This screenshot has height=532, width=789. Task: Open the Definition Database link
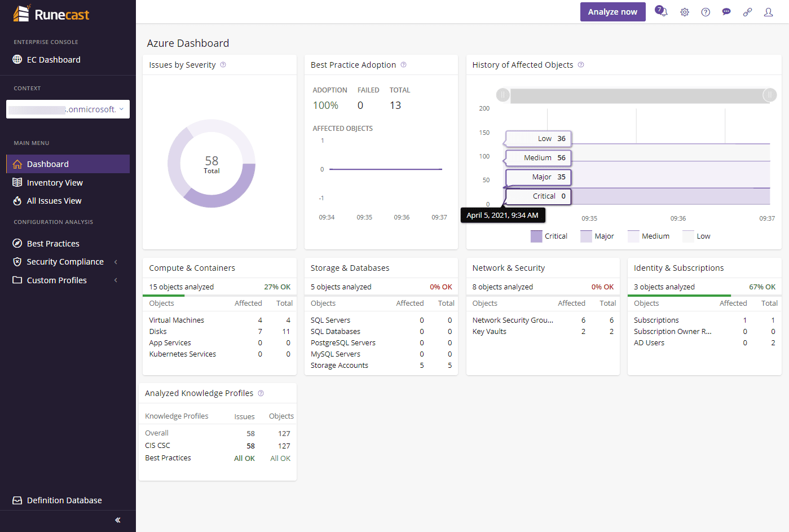[x=64, y=500]
